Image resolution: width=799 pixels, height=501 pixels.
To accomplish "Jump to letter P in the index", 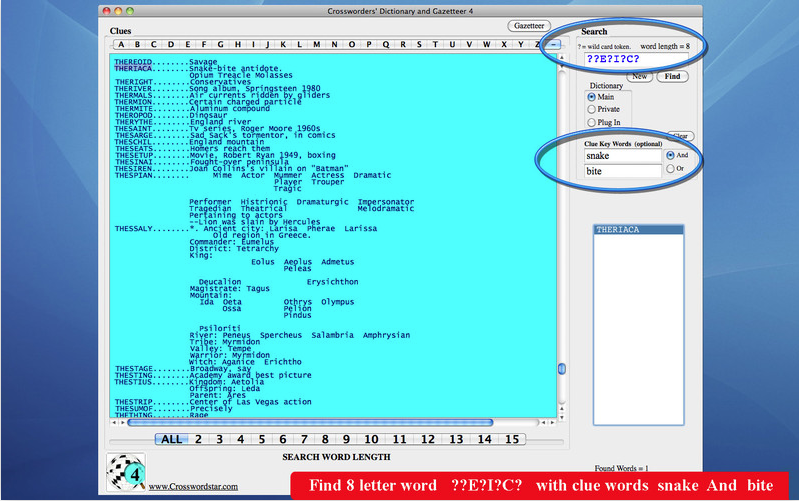I will point(368,44).
